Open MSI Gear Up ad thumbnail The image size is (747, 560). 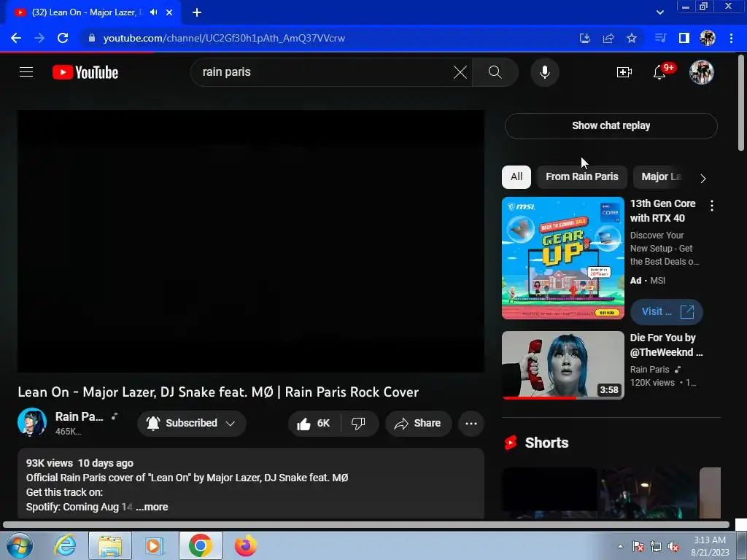[562, 257]
